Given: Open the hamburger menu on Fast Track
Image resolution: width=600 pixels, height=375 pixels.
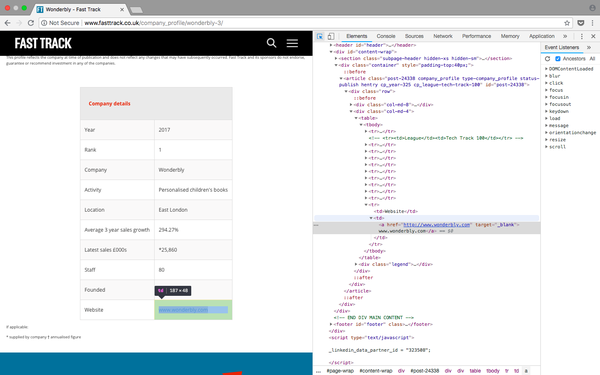Looking at the screenshot, I should [292, 43].
